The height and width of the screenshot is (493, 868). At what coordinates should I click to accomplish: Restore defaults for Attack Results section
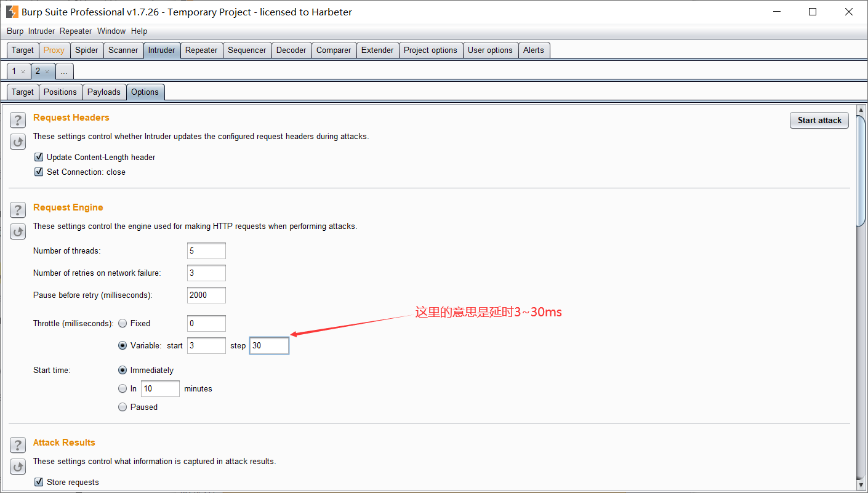tap(18, 467)
